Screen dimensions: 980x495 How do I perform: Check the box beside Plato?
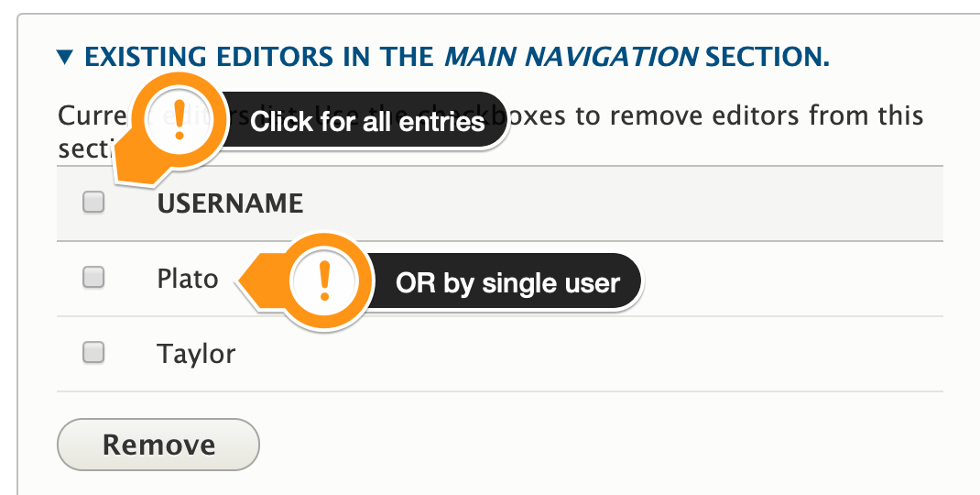click(x=93, y=277)
